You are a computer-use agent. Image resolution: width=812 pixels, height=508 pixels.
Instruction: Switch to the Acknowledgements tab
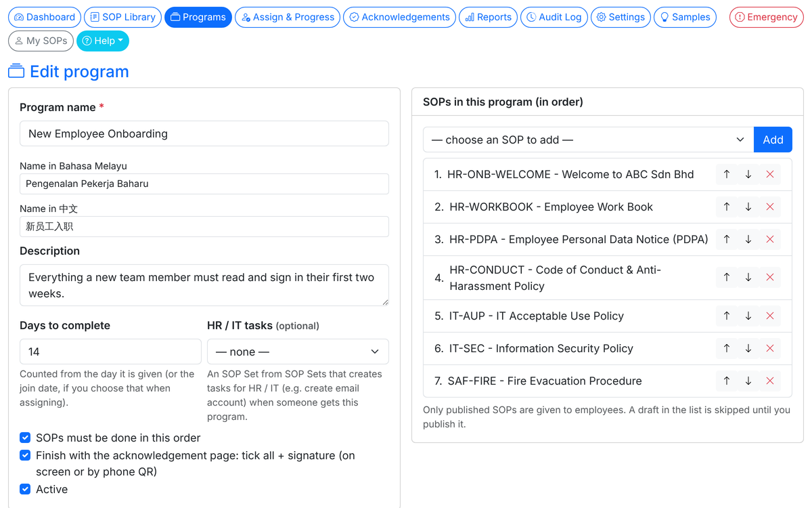coord(399,17)
